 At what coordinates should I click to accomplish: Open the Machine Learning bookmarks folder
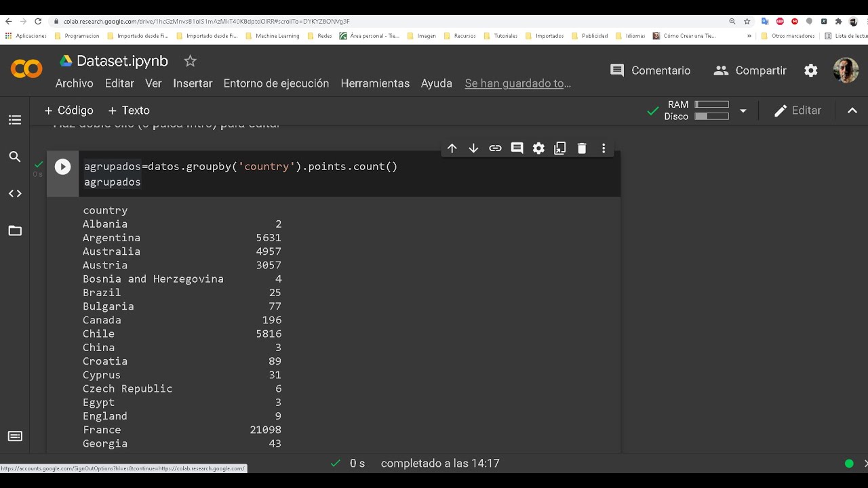point(272,36)
